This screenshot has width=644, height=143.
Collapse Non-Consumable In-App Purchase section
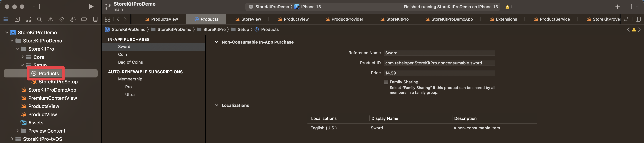[x=217, y=42]
